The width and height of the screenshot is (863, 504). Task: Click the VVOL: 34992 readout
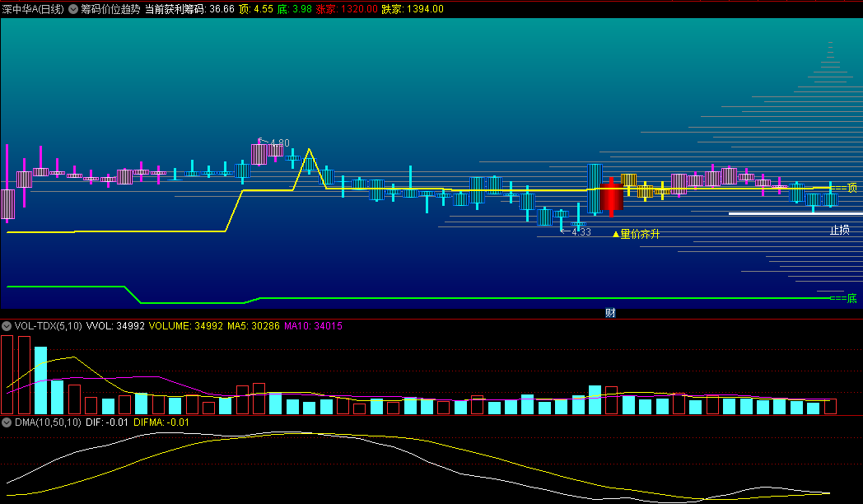click(x=115, y=326)
